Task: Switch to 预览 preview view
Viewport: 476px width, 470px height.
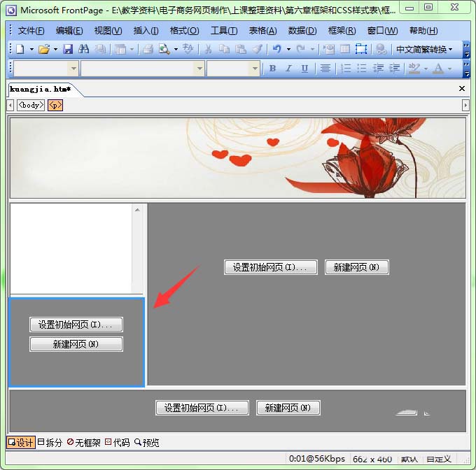Action: 147,443
